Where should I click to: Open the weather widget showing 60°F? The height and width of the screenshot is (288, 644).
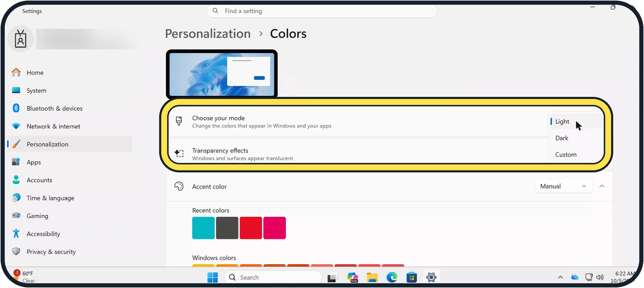24,277
